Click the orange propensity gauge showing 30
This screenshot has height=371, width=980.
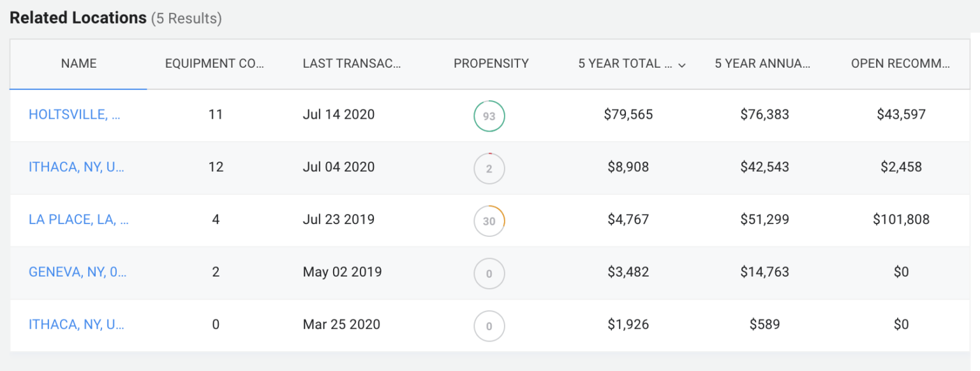pyautogui.click(x=489, y=220)
